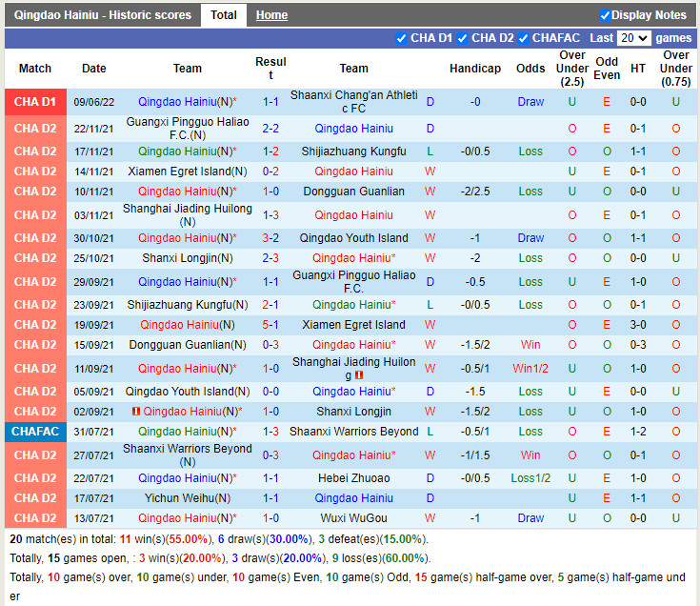This screenshot has height=606, width=700.
Task: Click the 3-2 result against Qingdao Youth Island
Action: [x=270, y=238]
